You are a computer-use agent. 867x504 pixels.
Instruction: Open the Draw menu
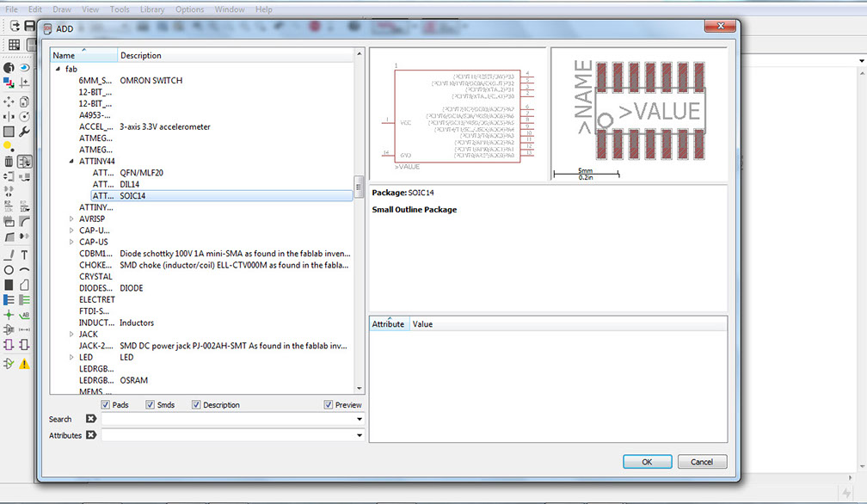(x=62, y=9)
